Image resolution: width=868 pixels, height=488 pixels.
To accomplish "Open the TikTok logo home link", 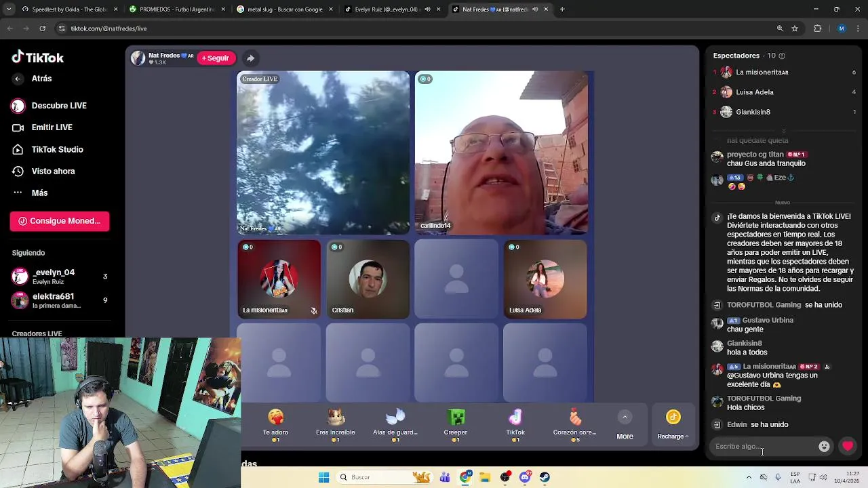I will [x=38, y=58].
